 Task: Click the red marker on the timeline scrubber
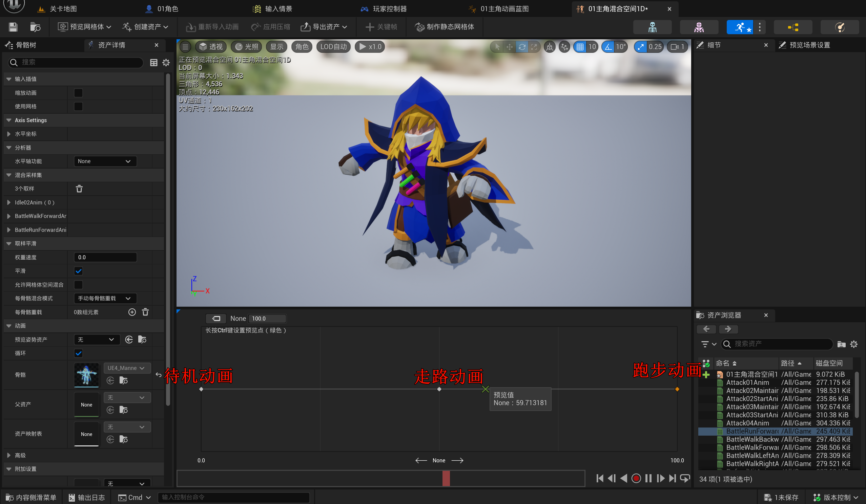click(446, 478)
